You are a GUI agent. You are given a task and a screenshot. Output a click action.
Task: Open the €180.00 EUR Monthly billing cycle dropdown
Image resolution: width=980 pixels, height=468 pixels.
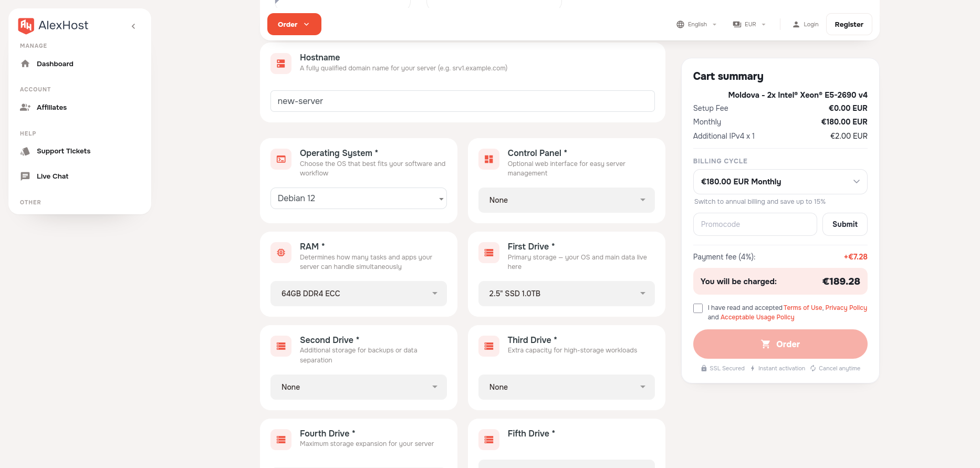780,182
